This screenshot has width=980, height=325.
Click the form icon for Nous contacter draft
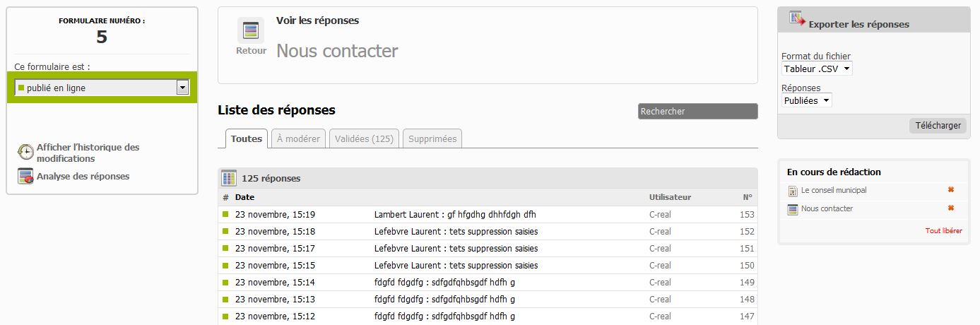click(793, 209)
